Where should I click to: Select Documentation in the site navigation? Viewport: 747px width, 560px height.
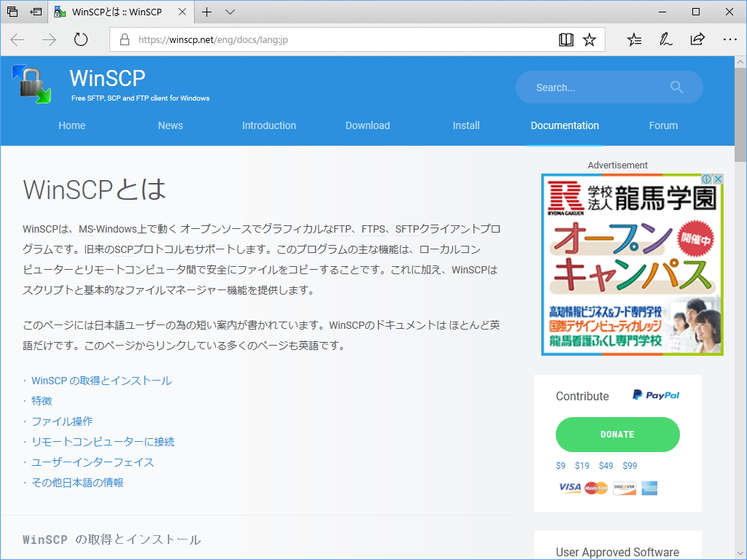(x=565, y=125)
